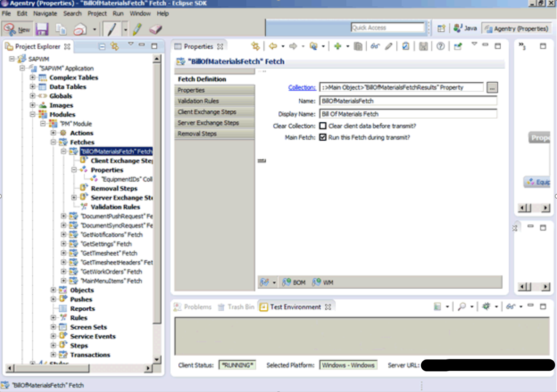Image resolution: width=557 pixels, height=392 pixels.
Task: Select the Transactions tree item
Action: tap(90, 355)
